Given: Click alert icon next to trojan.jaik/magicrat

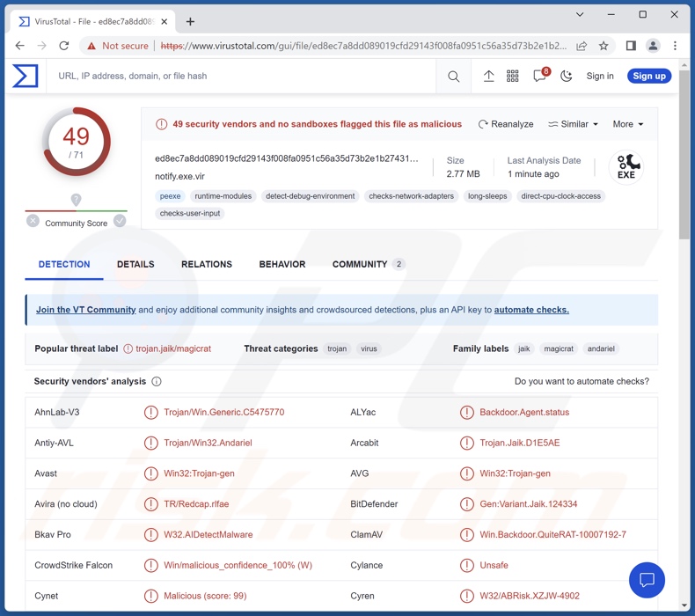Looking at the screenshot, I should pos(128,349).
